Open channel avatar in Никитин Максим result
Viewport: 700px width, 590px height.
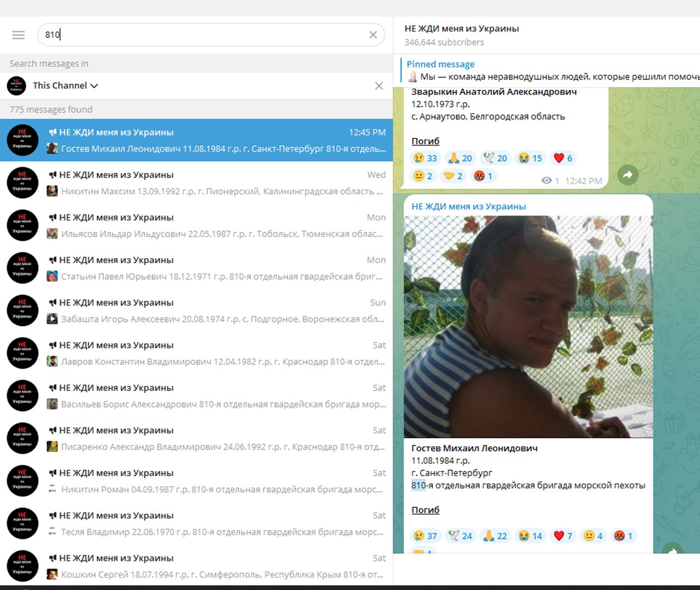coord(23,183)
